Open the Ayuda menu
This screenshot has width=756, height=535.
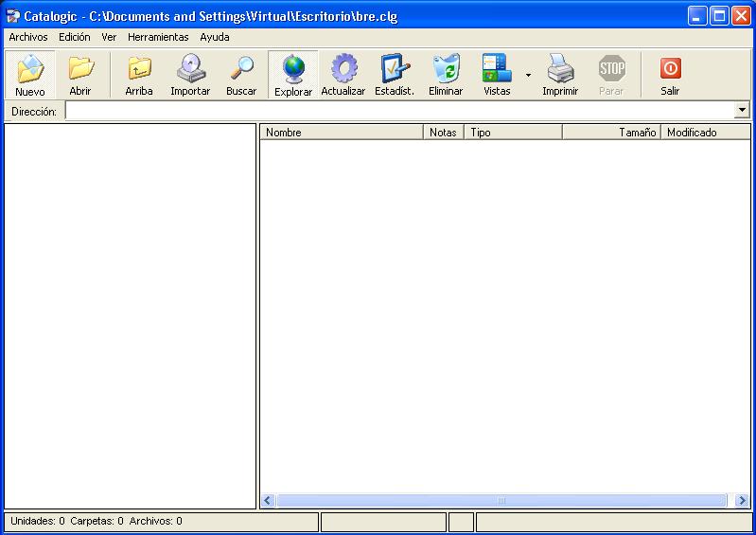coord(215,37)
